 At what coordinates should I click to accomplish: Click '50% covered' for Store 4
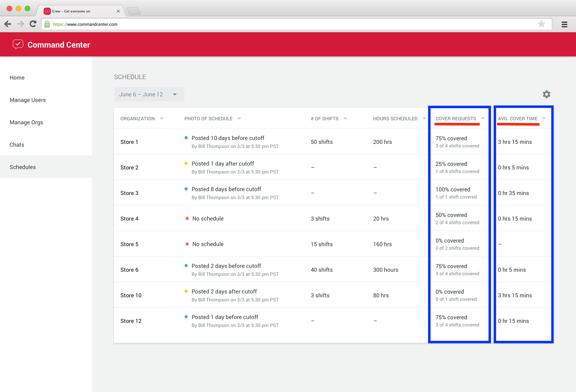tap(451, 215)
